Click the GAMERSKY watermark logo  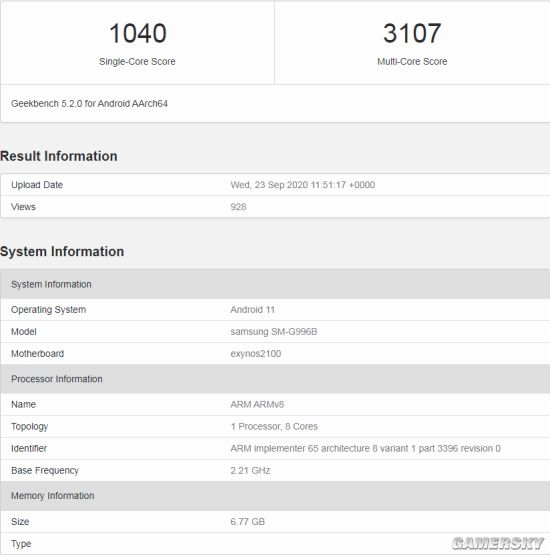pos(498,543)
